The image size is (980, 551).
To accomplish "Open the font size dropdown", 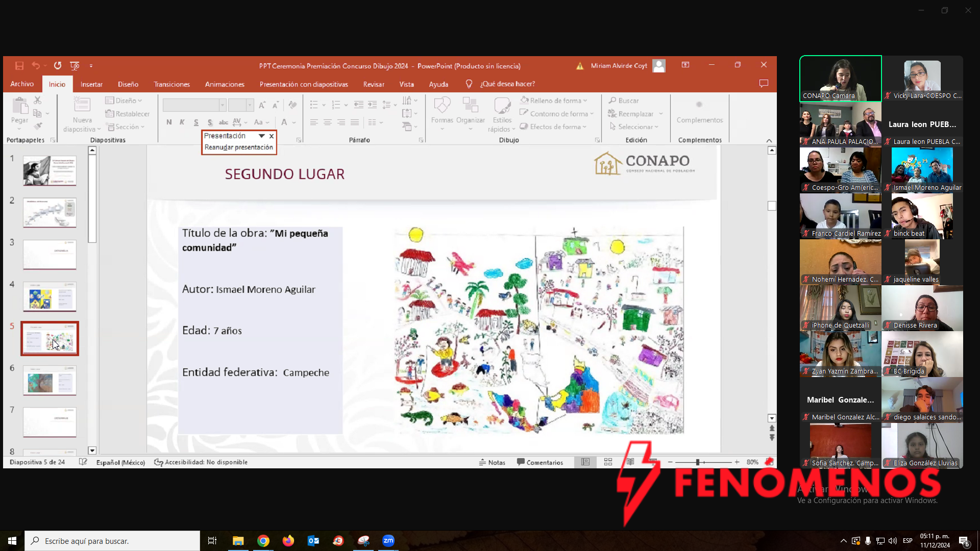I will (x=250, y=105).
